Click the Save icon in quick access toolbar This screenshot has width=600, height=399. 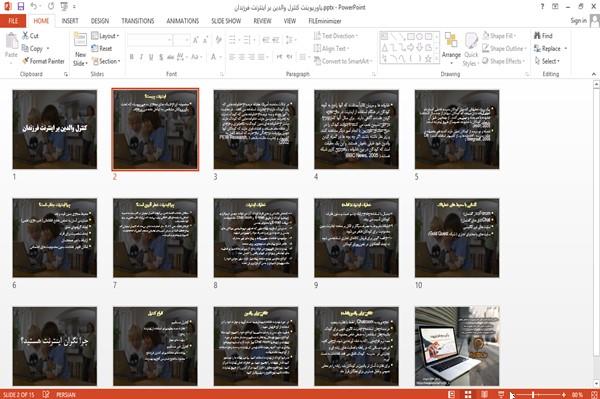pos(21,6)
